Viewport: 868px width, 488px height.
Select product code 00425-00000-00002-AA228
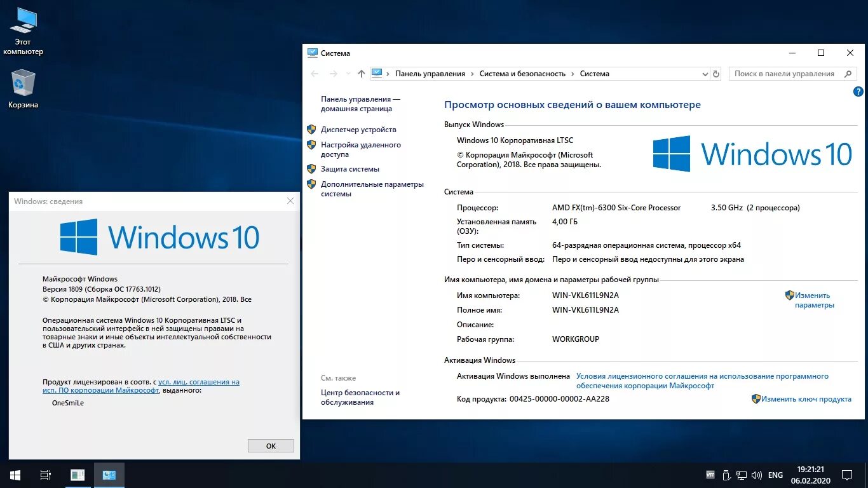click(x=559, y=399)
